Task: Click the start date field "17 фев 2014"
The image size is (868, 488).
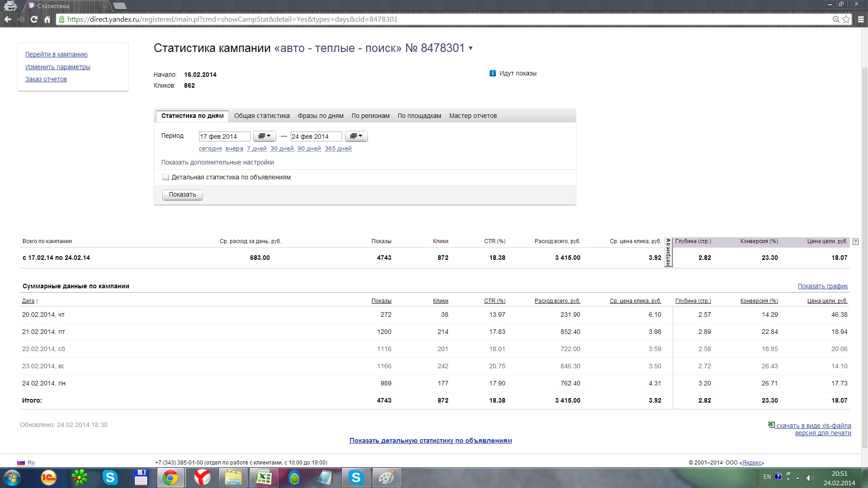Action: pos(224,136)
